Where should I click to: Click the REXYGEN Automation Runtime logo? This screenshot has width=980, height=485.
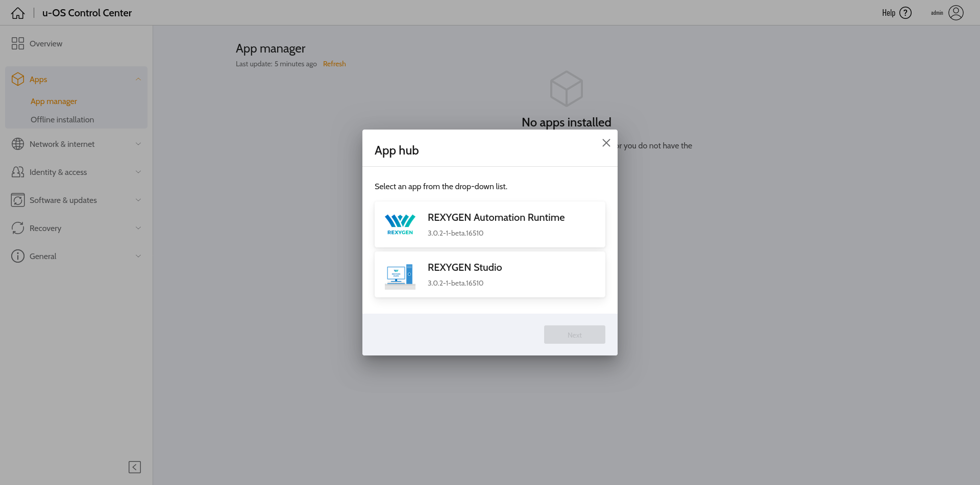tap(400, 224)
